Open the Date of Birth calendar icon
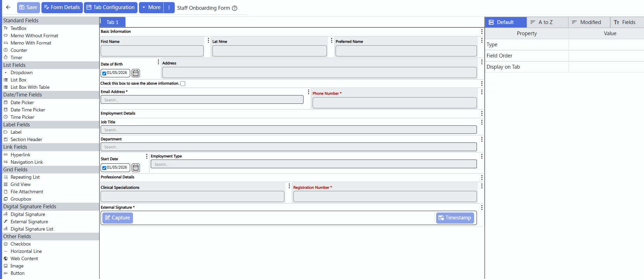644x279 pixels. click(136, 73)
